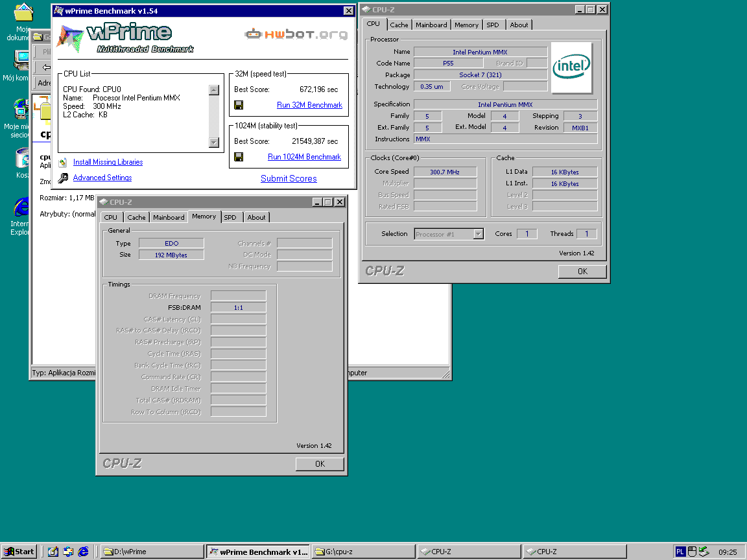
Task: Click the wPrime Benchmark taskbar button
Action: click(257, 552)
